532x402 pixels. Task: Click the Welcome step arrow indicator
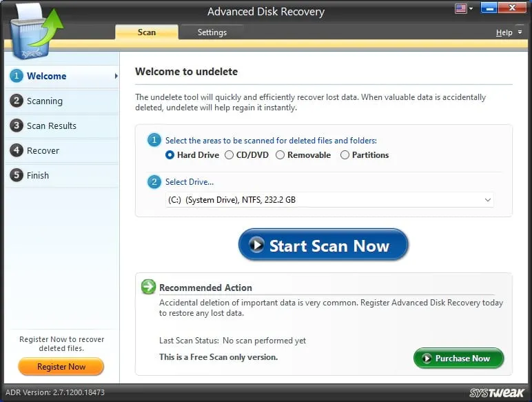click(116, 76)
